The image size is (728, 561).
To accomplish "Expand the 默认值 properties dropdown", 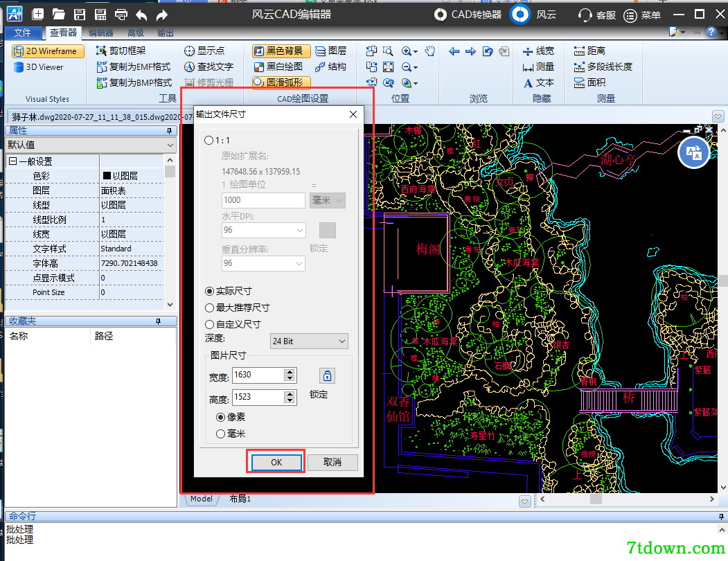I will [91, 145].
